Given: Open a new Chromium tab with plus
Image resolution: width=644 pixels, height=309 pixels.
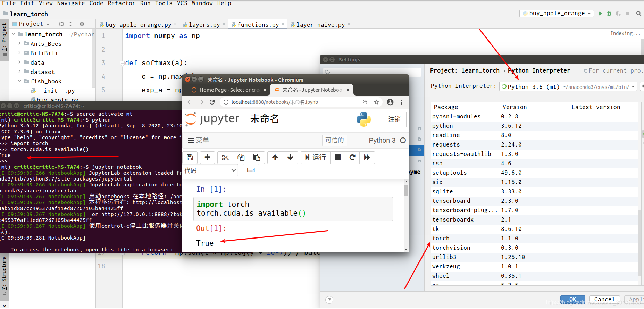Looking at the screenshot, I should point(361,90).
